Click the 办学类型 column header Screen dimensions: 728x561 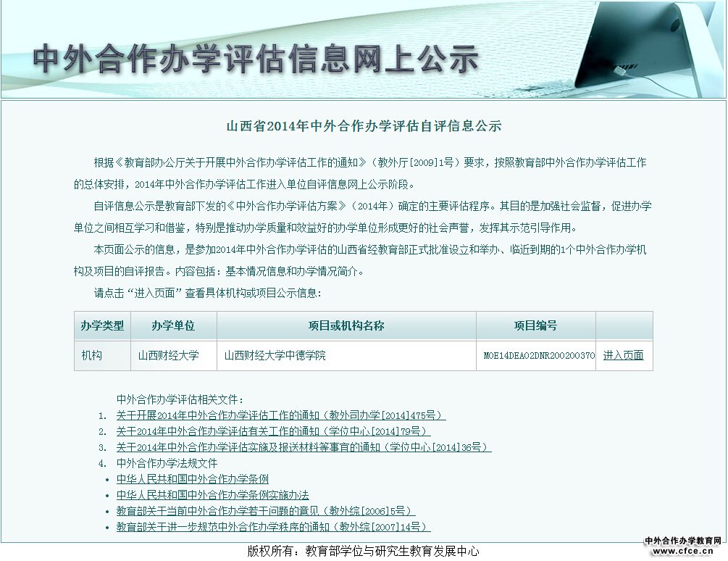pos(103,325)
